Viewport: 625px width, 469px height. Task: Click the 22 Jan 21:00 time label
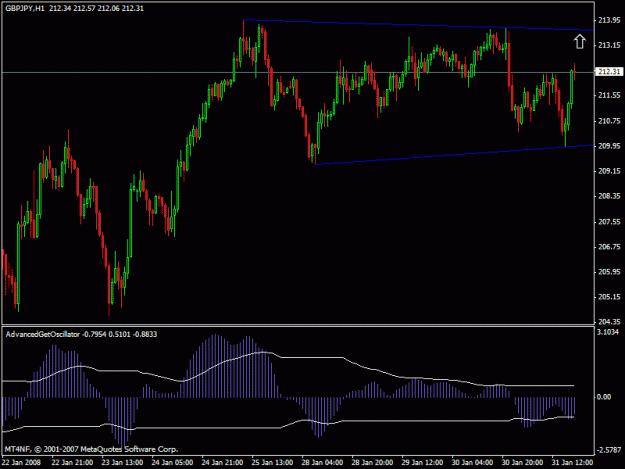click(x=72, y=463)
